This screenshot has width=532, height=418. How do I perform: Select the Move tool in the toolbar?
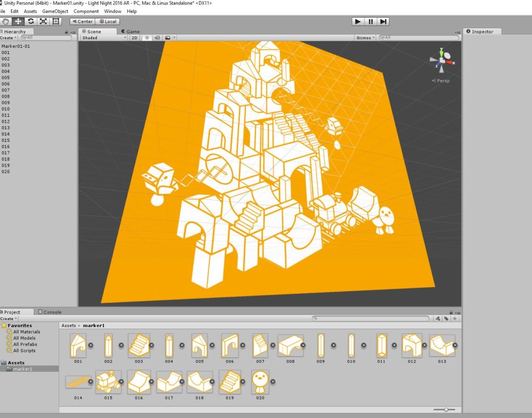tap(18, 21)
